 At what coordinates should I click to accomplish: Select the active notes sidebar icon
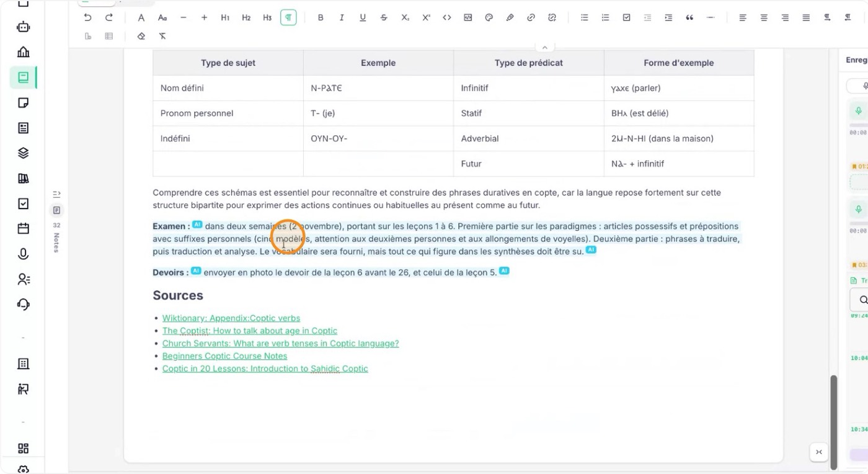23,78
